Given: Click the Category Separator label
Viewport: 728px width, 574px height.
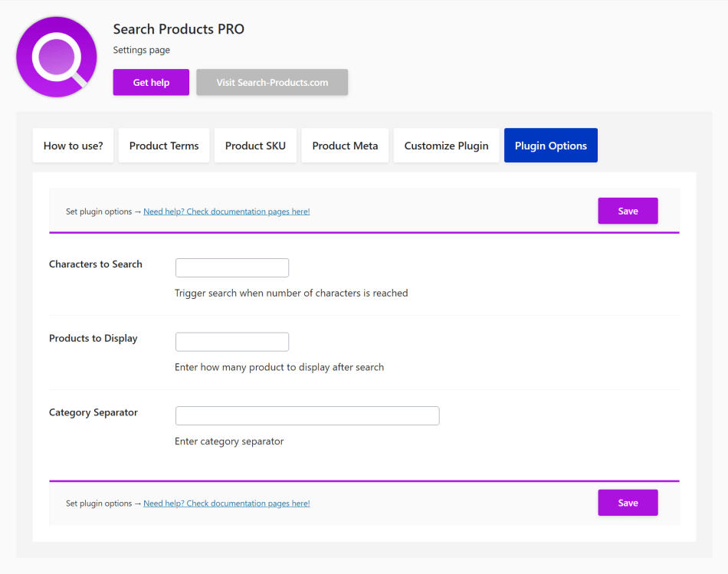Looking at the screenshot, I should tap(93, 413).
